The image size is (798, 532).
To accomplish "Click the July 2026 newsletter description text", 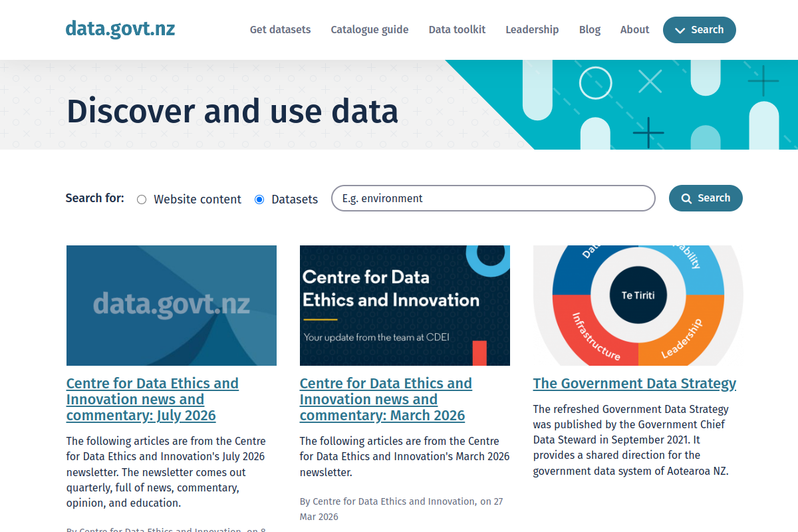I will click(166, 472).
